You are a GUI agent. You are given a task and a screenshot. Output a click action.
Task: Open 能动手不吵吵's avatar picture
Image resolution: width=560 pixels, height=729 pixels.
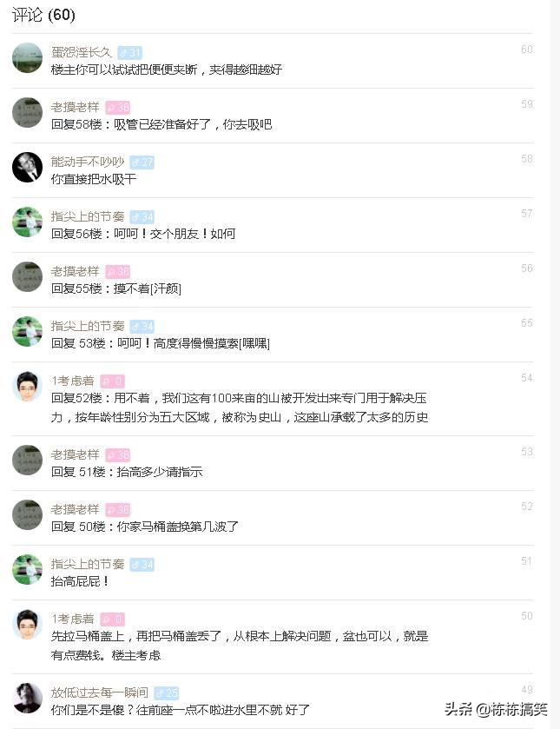click(27, 167)
